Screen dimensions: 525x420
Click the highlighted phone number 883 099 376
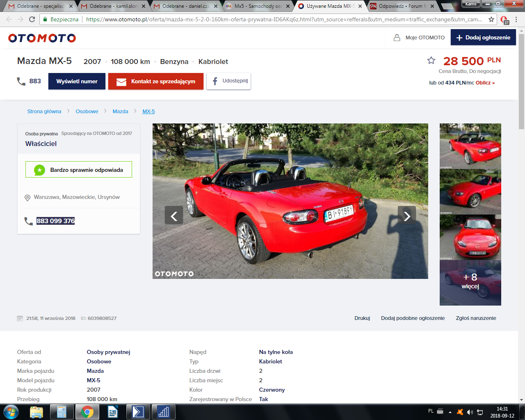(x=55, y=221)
